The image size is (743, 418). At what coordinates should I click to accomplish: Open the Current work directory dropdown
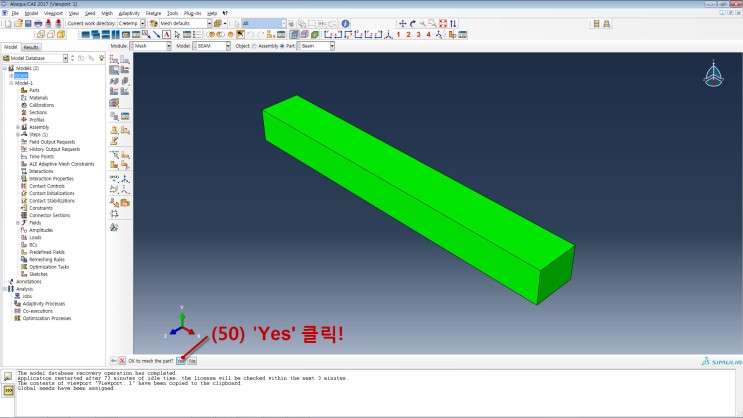[x=143, y=23]
